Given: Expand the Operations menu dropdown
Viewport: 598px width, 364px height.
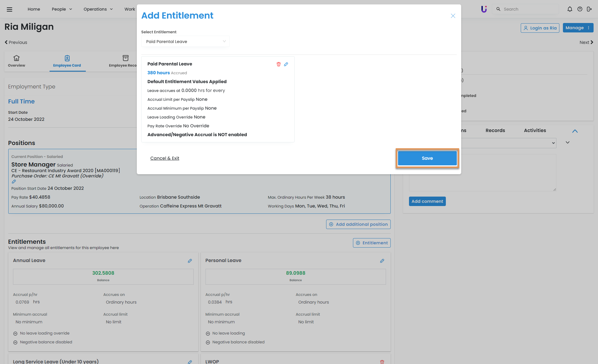Looking at the screenshot, I should pyautogui.click(x=98, y=9).
